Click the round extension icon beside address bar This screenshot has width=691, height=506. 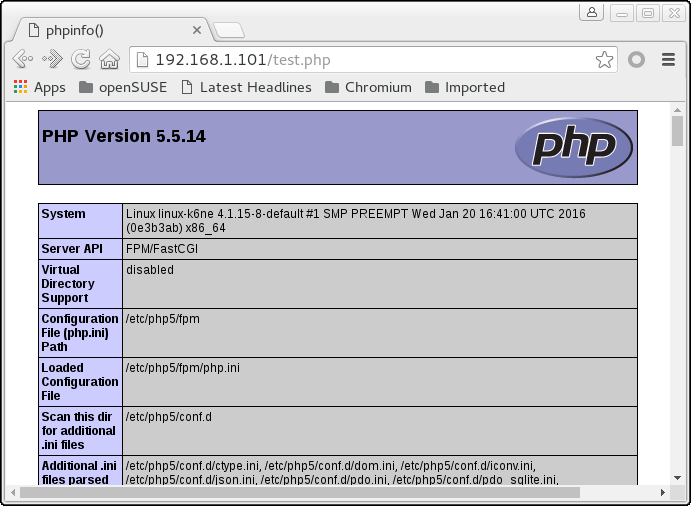tap(637, 60)
